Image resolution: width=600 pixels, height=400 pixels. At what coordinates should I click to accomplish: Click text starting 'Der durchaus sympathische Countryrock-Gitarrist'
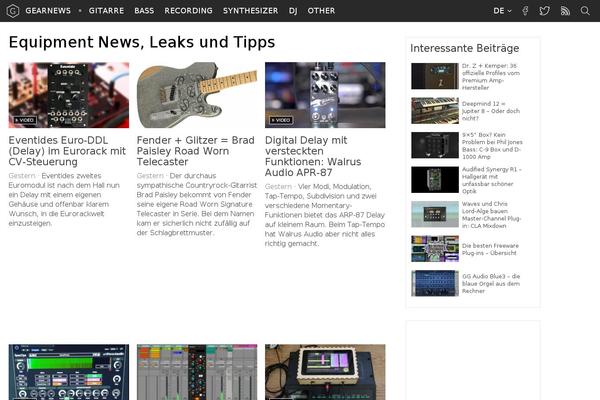point(197,204)
